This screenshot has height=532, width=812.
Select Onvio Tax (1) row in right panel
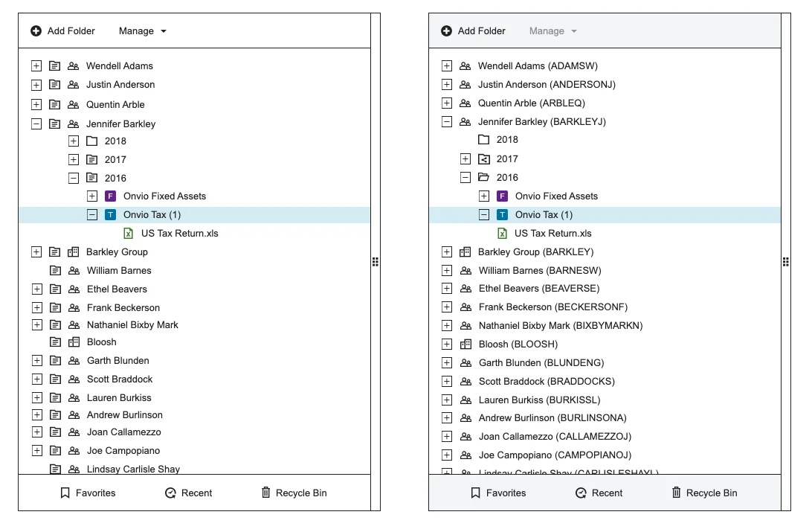605,214
